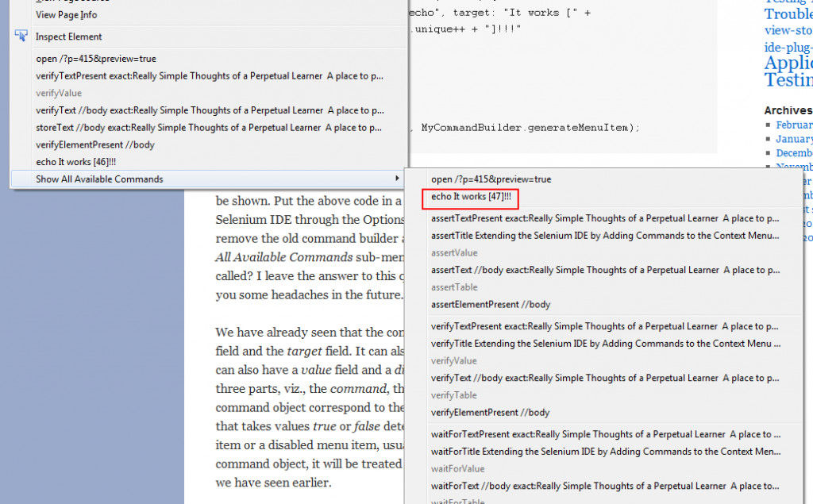Viewport: 813px width, 504px height.
Task: Click greyed waitForValue submenu entry
Action: point(458,469)
